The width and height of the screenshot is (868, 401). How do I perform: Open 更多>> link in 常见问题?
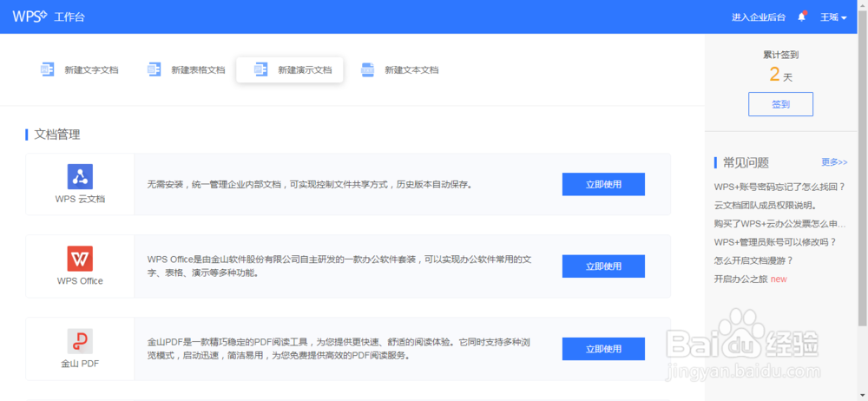tap(834, 162)
